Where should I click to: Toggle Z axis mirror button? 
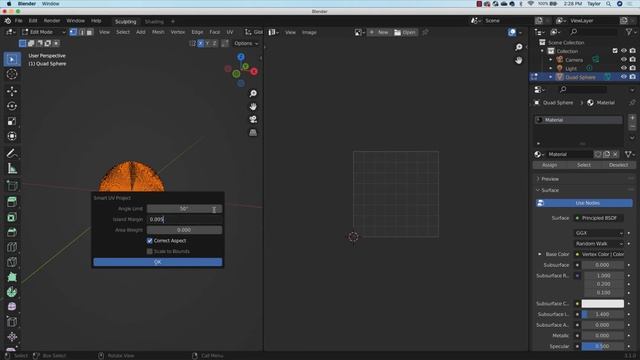pos(214,43)
